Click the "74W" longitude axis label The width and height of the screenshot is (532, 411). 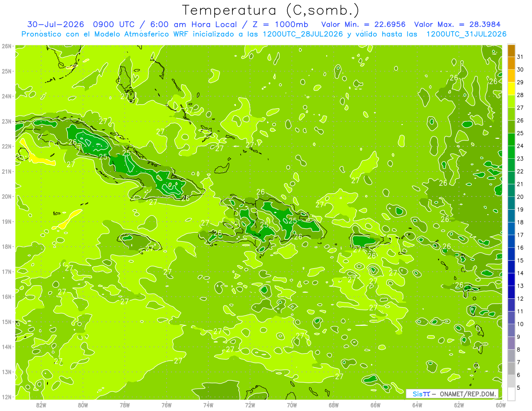click(x=208, y=405)
